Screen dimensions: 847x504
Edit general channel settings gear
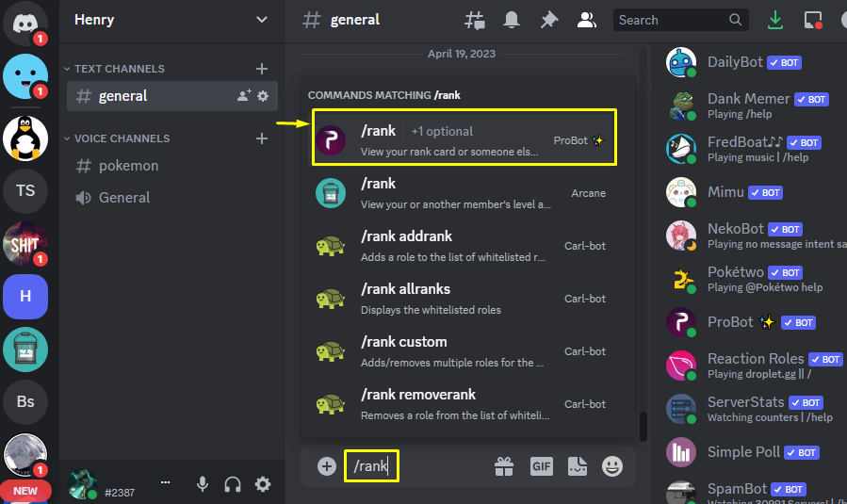(x=263, y=96)
